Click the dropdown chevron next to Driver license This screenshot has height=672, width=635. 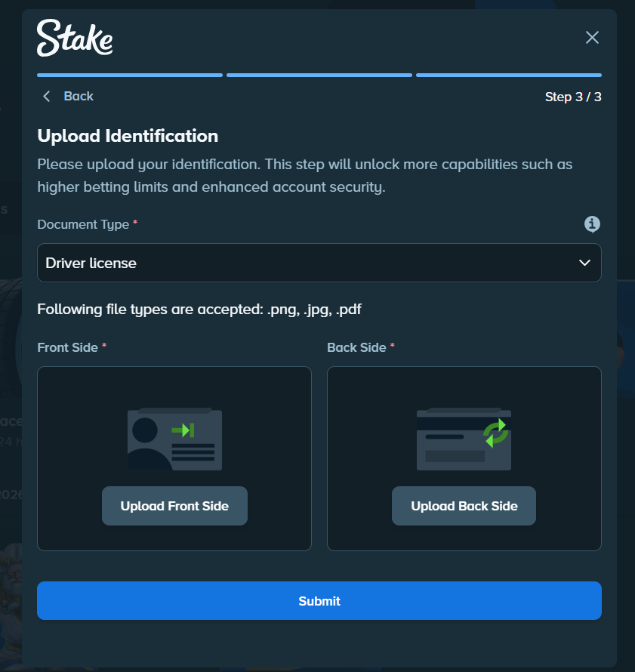click(584, 263)
